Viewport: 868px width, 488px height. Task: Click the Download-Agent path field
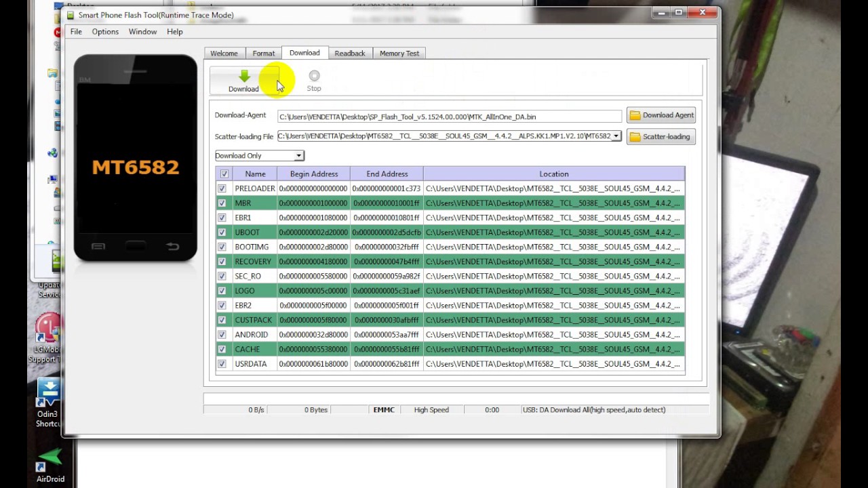click(x=449, y=117)
